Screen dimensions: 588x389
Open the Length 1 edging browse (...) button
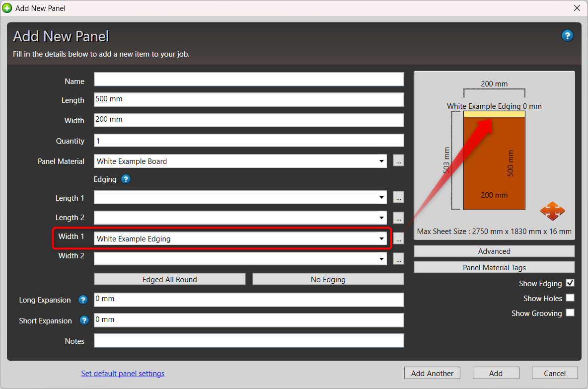click(398, 197)
